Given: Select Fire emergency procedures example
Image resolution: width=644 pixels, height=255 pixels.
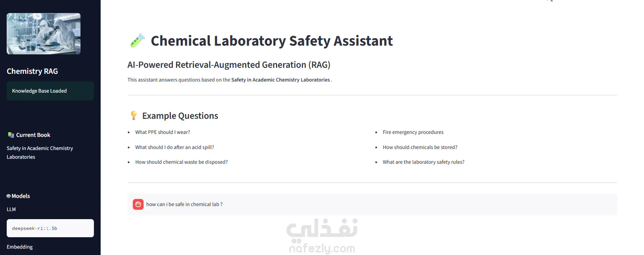Looking at the screenshot, I should [413, 132].
